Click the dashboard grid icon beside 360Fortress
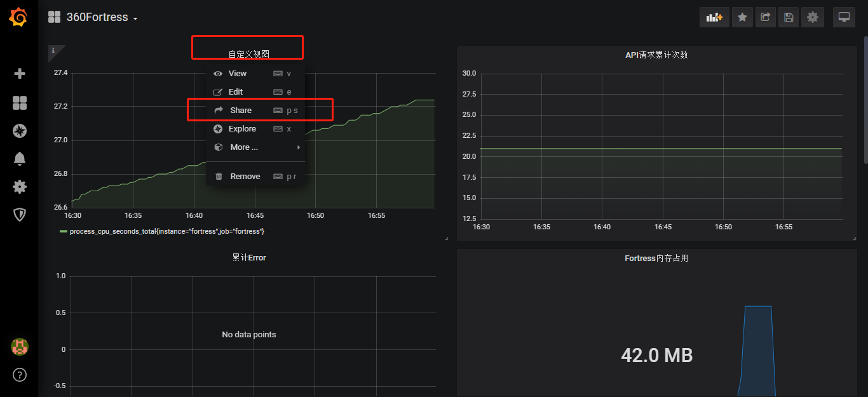 coord(55,17)
